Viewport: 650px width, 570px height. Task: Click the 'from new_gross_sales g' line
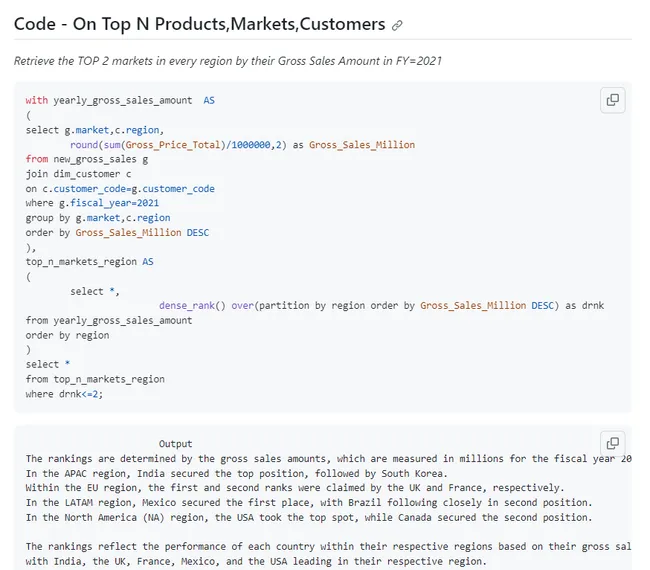point(87,159)
